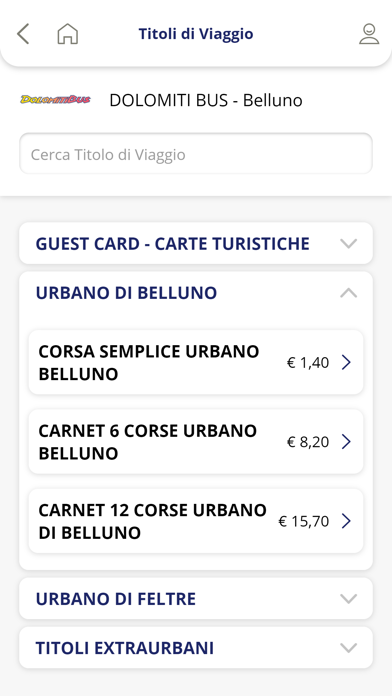Focus the Cerca Titolo di Viaggio field
Image resolution: width=392 pixels, height=696 pixels.
pyautogui.click(x=196, y=154)
